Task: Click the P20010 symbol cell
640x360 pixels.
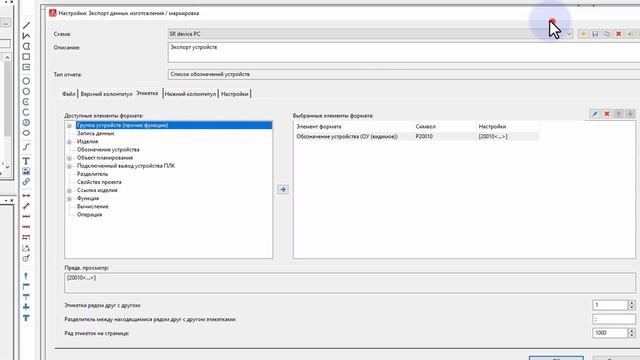Action: tap(424, 136)
